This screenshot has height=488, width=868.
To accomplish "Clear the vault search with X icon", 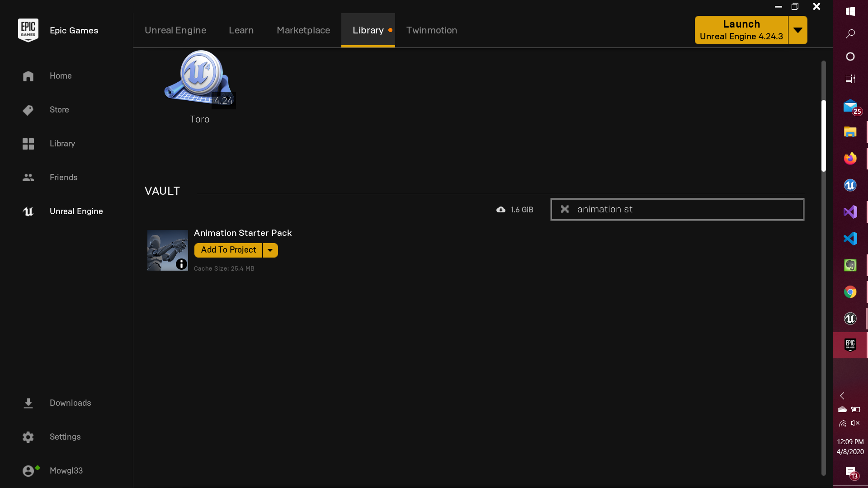I will pos(565,209).
